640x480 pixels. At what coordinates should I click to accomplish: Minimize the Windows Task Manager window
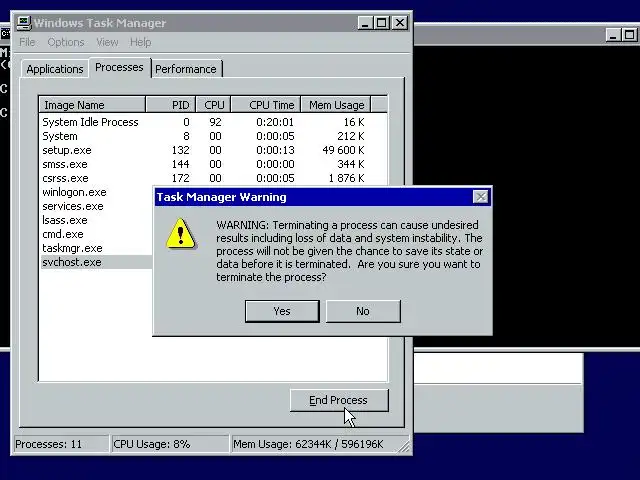click(x=365, y=23)
